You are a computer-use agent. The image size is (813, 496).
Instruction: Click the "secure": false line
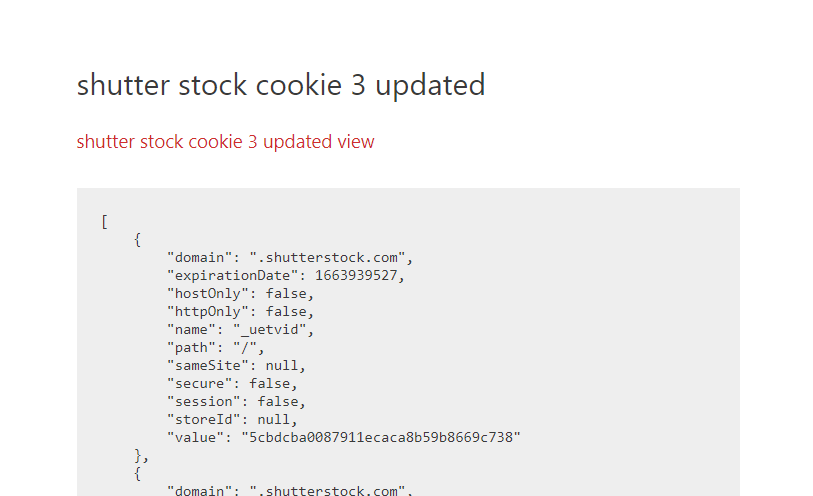(232, 384)
